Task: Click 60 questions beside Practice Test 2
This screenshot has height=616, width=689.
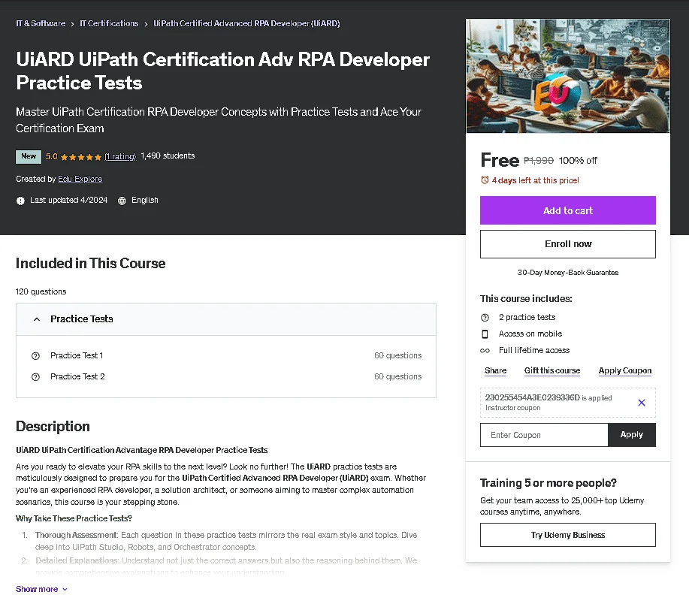Action: pyautogui.click(x=397, y=376)
